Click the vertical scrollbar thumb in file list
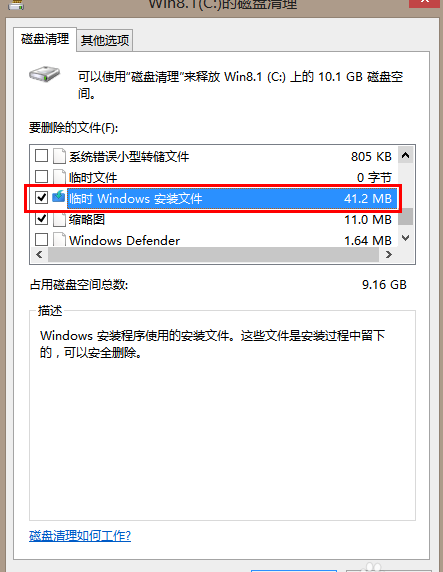This screenshot has height=572, width=443. pos(405,217)
